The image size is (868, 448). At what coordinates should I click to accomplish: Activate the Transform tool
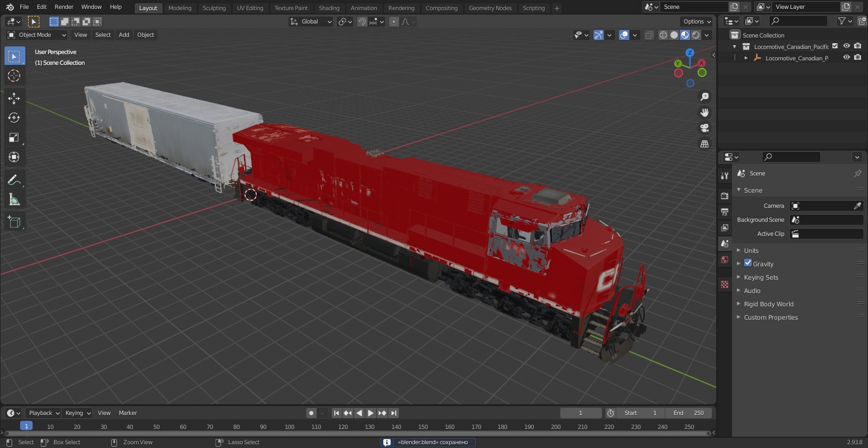click(x=14, y=157)
